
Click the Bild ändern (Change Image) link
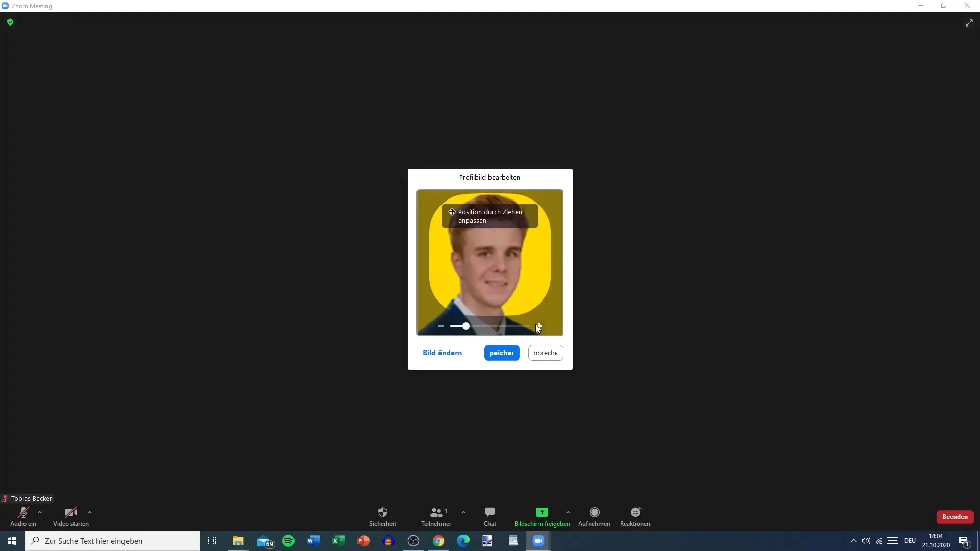(442, 353)
